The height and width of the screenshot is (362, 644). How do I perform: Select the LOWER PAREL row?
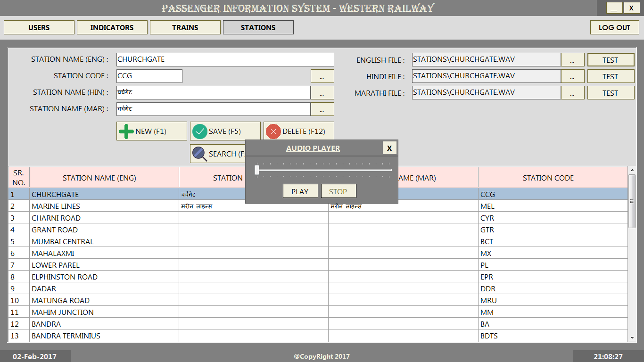[x=318, y=265]
